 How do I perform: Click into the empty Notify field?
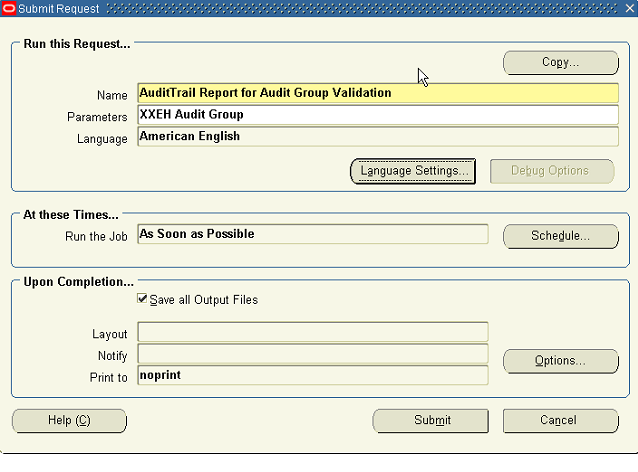(312, 353)
